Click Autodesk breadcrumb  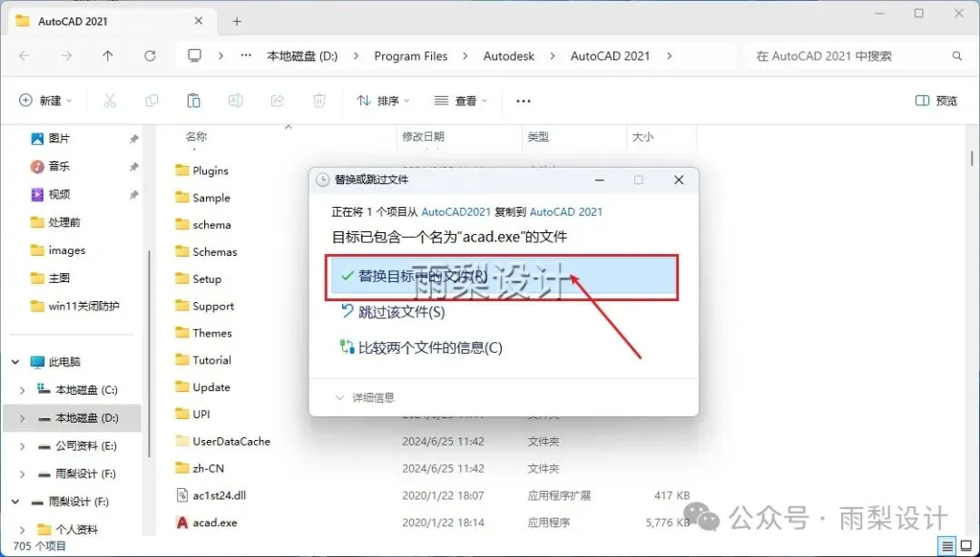click(x=509, y=55)
